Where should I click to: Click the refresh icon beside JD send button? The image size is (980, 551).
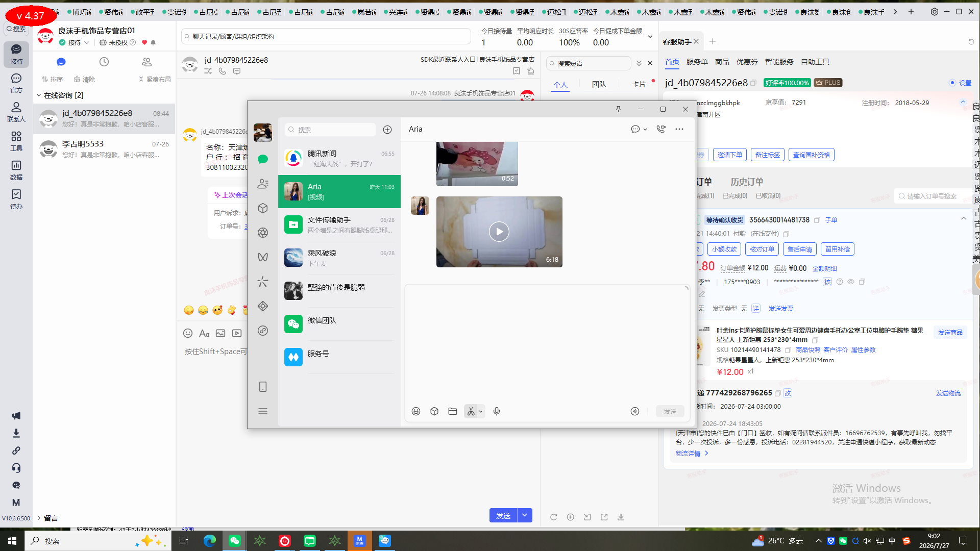pos(554,517)
